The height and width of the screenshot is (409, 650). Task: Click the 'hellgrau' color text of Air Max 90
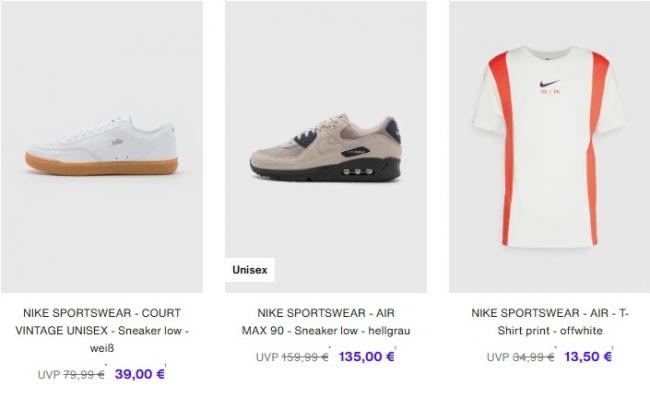click(389, 331)
